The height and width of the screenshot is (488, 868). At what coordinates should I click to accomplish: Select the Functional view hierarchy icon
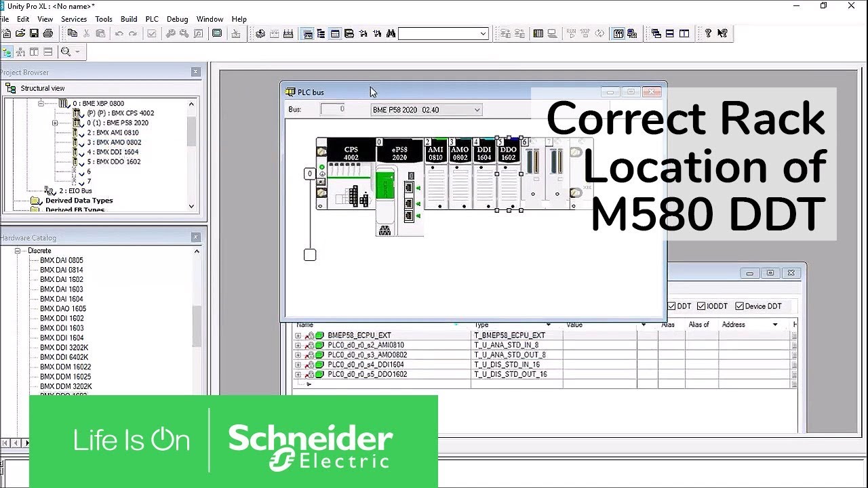(20, 52)
